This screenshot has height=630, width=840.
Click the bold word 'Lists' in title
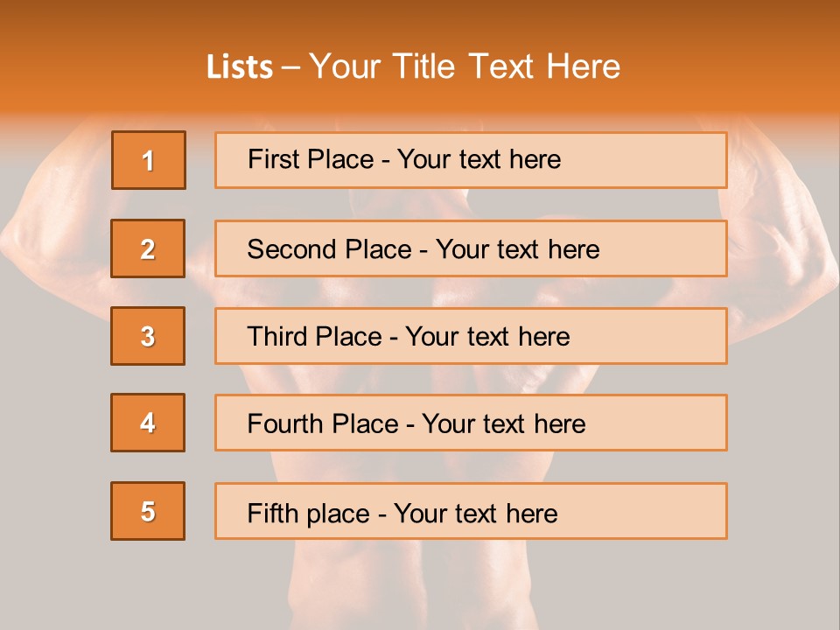[x=240, y=67]
